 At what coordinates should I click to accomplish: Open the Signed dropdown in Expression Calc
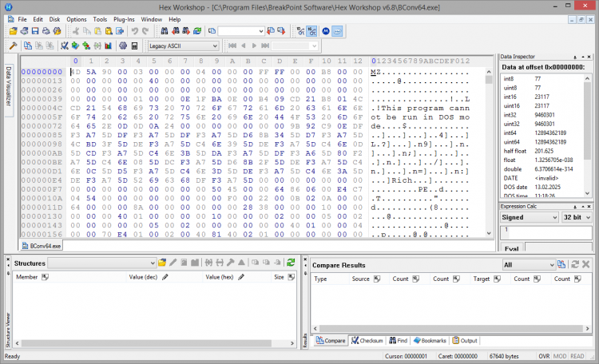530,217
